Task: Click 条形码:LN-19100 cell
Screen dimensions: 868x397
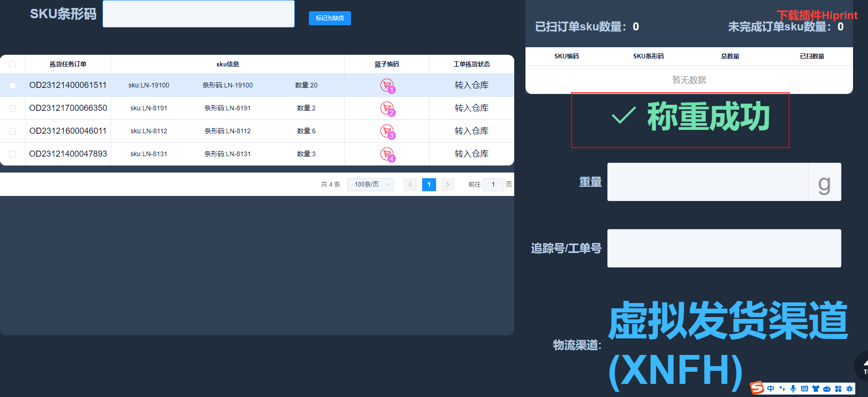Action: click(x=228, y=85)
